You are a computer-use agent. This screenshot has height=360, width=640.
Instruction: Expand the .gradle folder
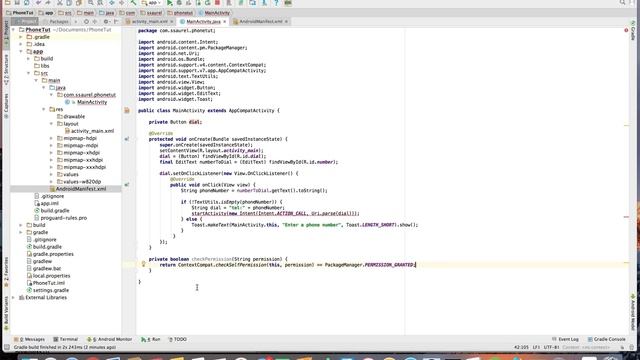(21, 37)
